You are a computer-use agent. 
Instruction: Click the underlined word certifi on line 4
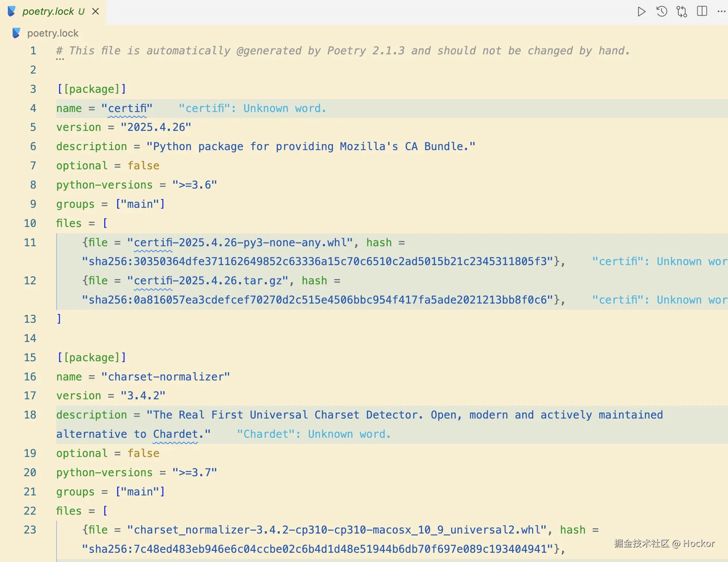pyautogui.click(x=127, y=109)
